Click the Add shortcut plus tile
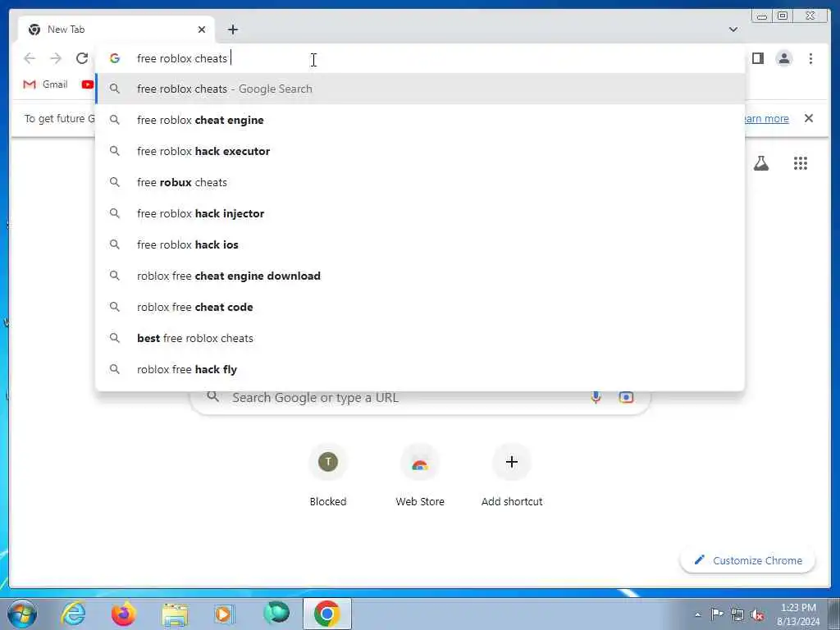 pyautogui.click(x=512, y=476)
